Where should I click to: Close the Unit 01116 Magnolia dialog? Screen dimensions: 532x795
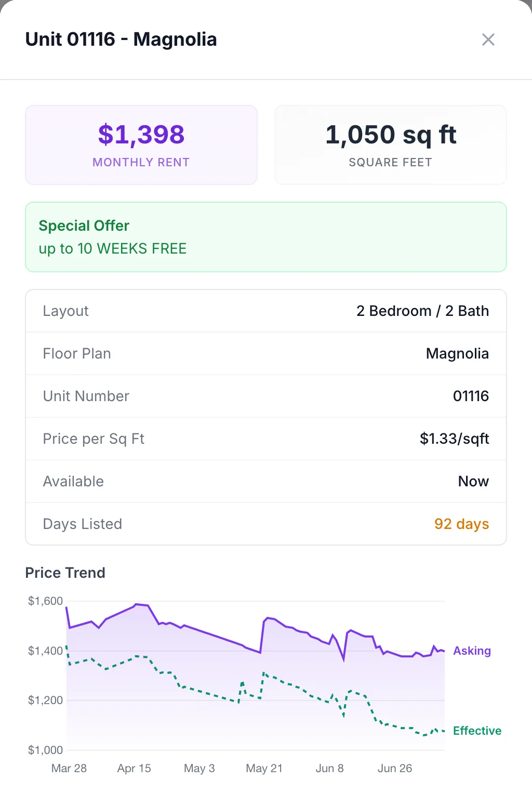point(488,39)
